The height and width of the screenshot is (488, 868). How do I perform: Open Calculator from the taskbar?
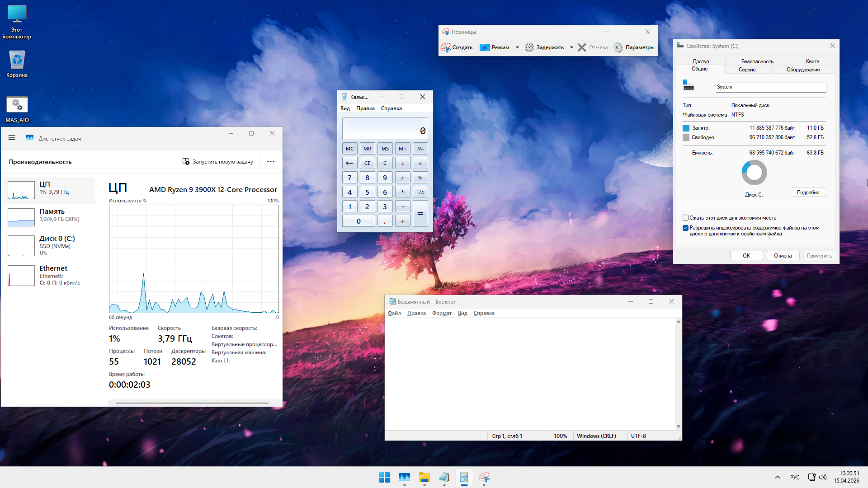pyautogui.click(x=464, y=478)
